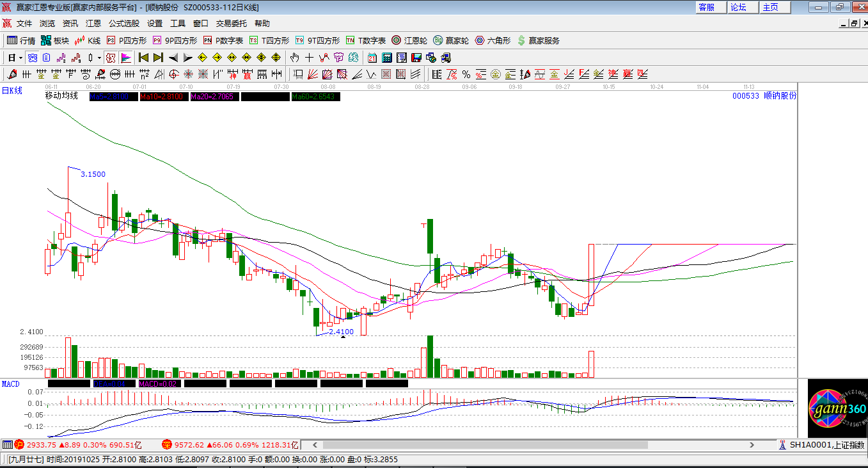Open the T四方形 tool
The width and height of the screenshot is (868, 468).
(x=269, y=40)
